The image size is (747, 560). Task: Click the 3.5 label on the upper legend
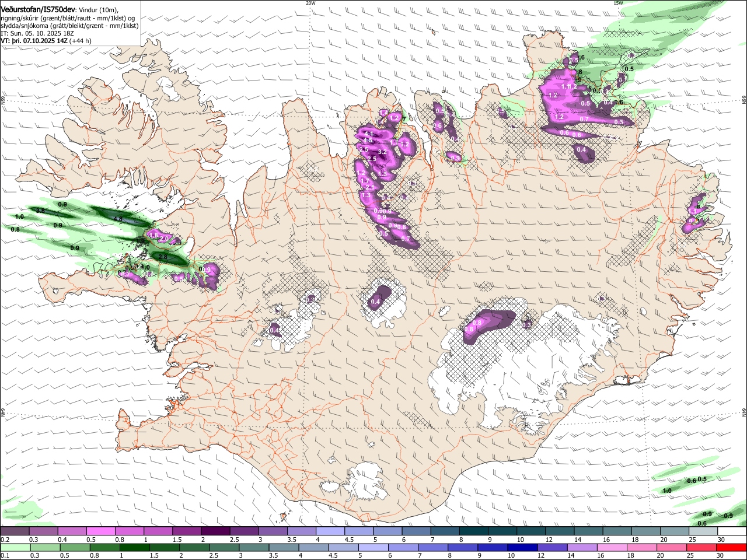(292, 539)
